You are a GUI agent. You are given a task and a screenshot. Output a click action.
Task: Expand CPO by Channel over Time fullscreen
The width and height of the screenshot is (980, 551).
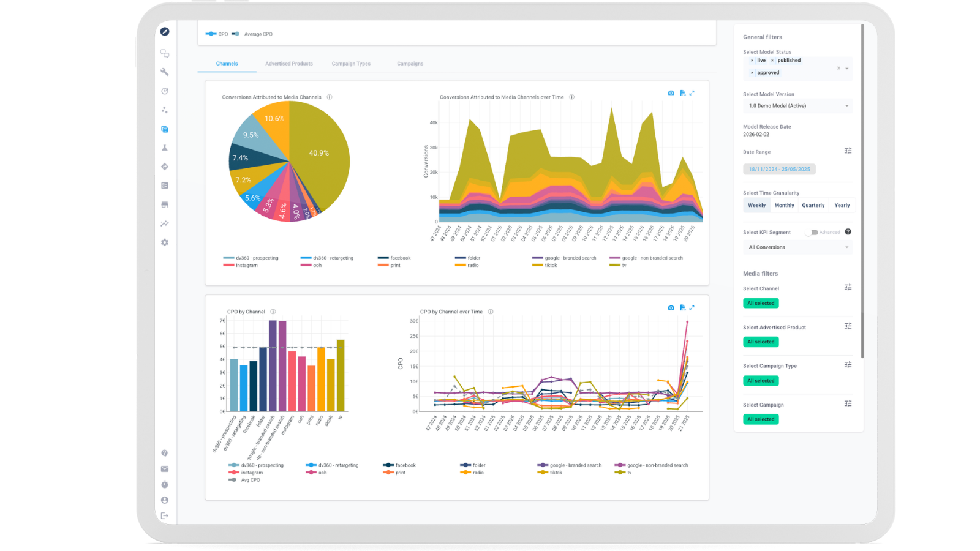[x=692, y=307]
